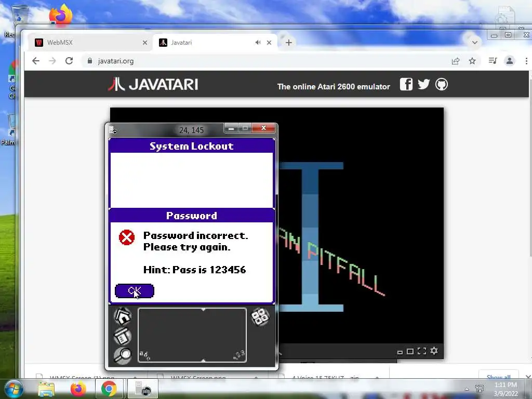Open Javatari's GitHub repository
Viewport: 532px width, 399px height.
tap(442, 84)
